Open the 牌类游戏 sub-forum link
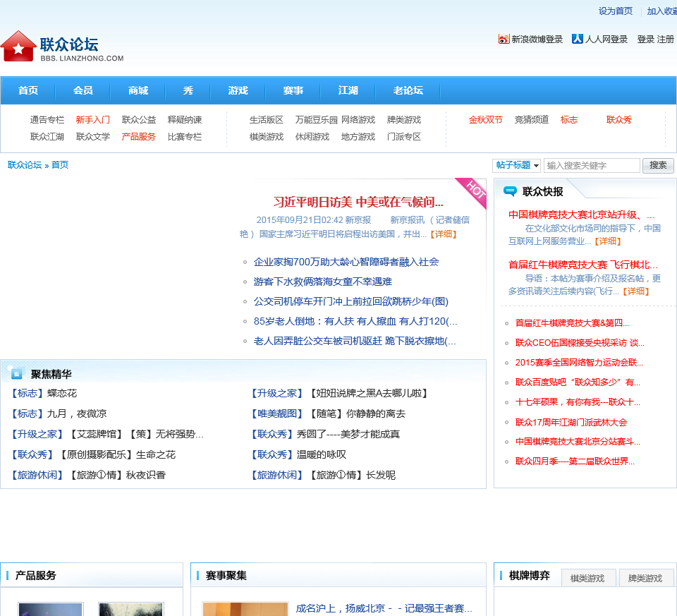The image size is (677, 616). pyautogui.click(x=403, y=120)
